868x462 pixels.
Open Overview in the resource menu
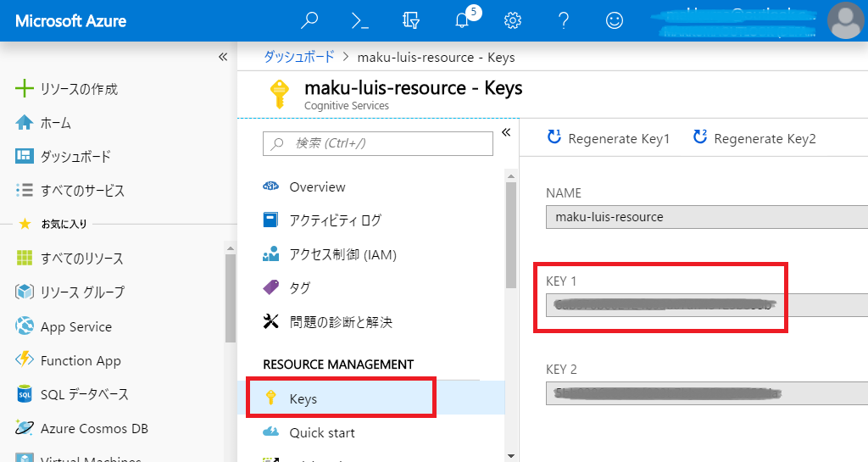coord(317,187)
